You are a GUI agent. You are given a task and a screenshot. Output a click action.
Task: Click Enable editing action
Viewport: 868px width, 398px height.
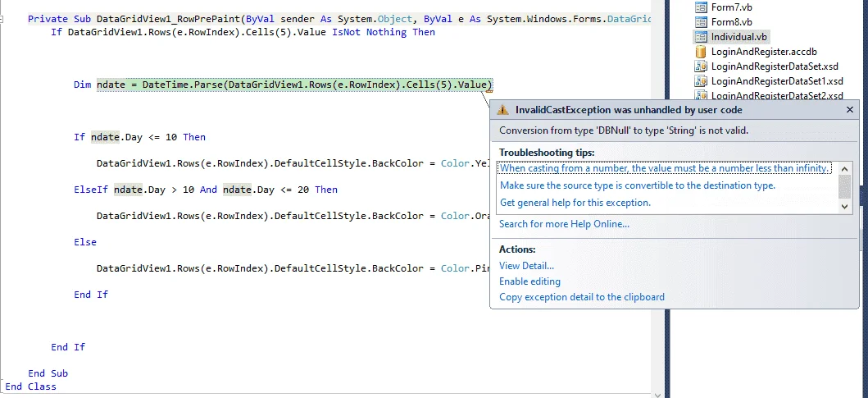pos(529,281)
